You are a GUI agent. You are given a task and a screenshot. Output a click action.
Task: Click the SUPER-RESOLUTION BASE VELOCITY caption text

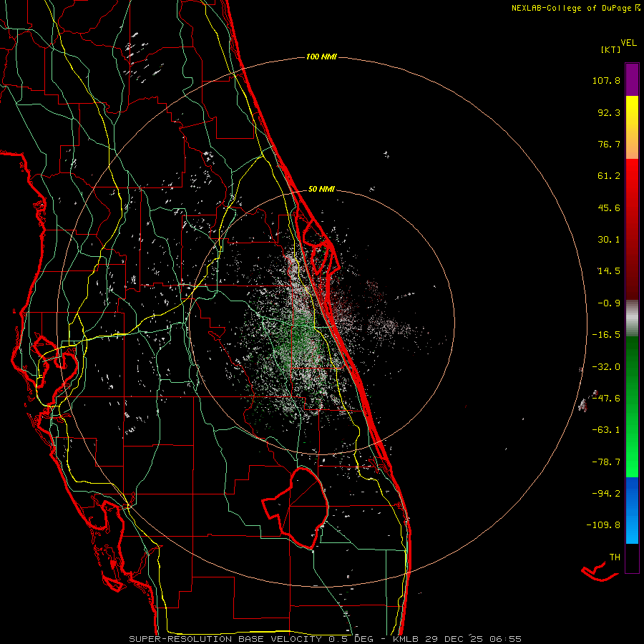225,639
